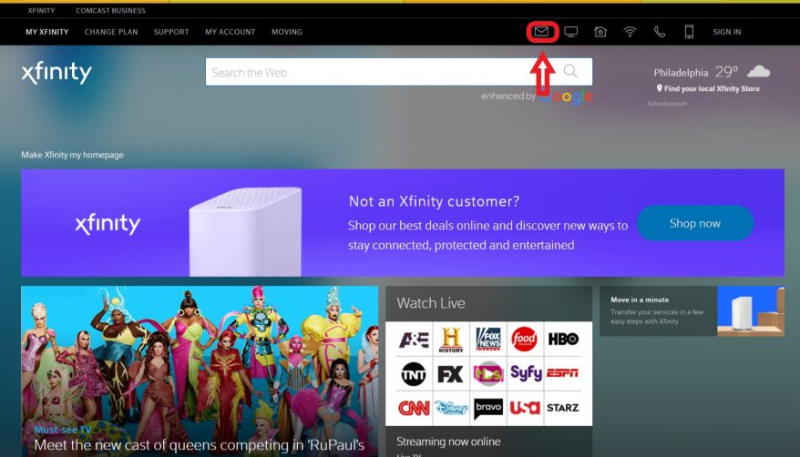Open the RuPaul cast photo thumbnail
Image resolution: width=800 pixels, height=457 pixels.
(199, 371)
